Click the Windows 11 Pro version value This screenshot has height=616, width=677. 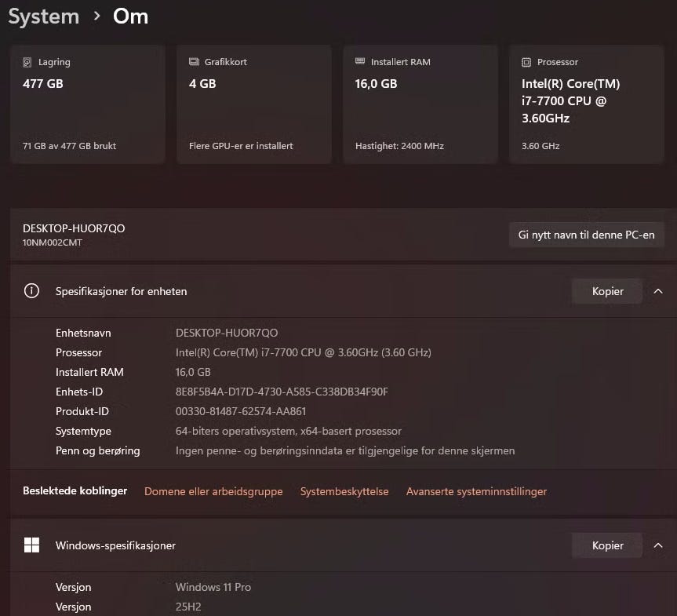tap(213, 587)
